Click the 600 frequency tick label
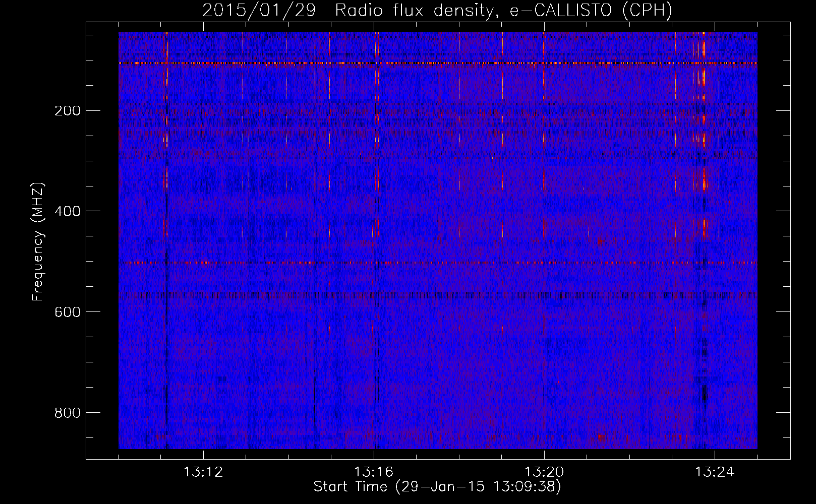816x504 pixels. [68, 312]
